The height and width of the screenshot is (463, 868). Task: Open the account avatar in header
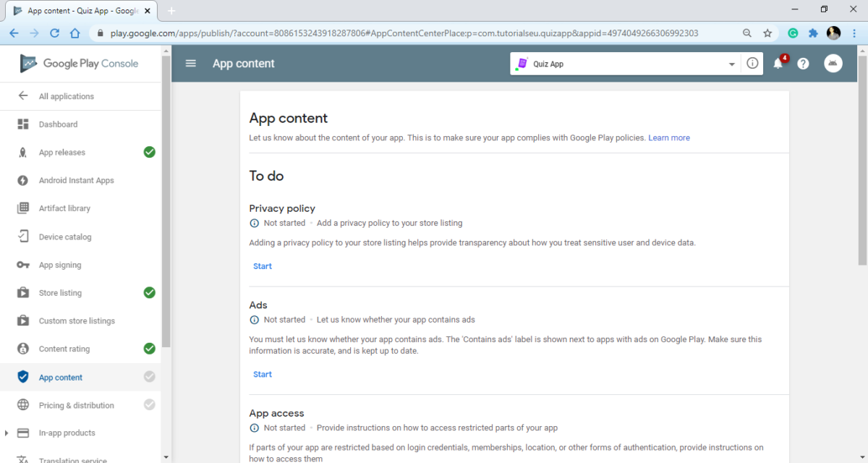[x=833, y=64]
